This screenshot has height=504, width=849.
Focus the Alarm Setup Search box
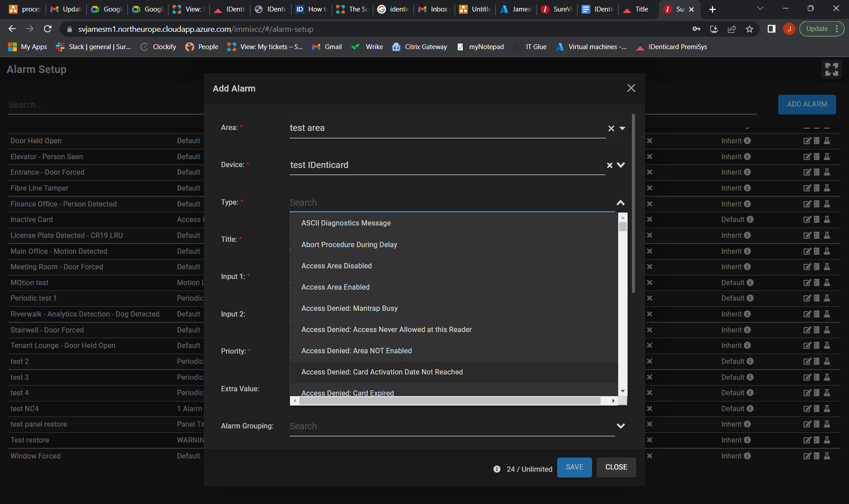point(106,105)
